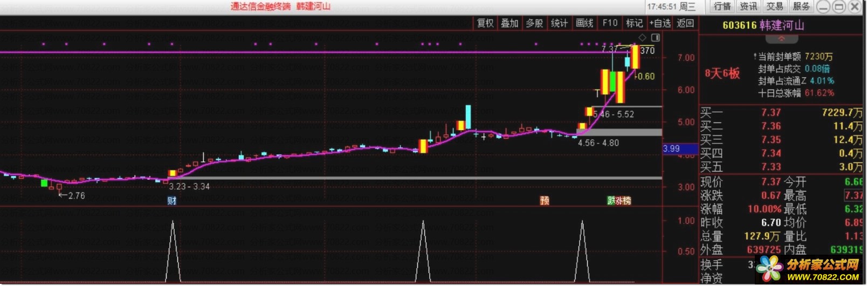The height and width of the screenshot is (286, 868).
Task: Click the 涨 marker below the candles
Action: [619, 201]
